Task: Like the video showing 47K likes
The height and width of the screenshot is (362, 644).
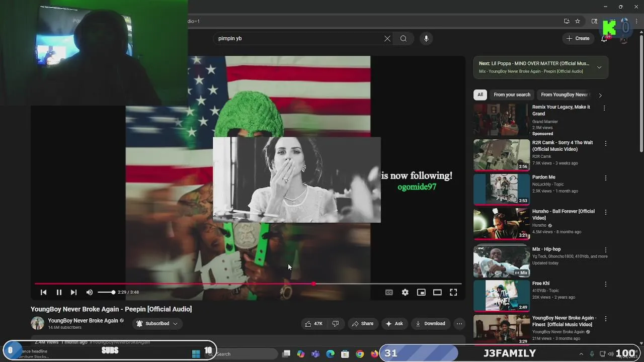Action: tap(314, 324)
